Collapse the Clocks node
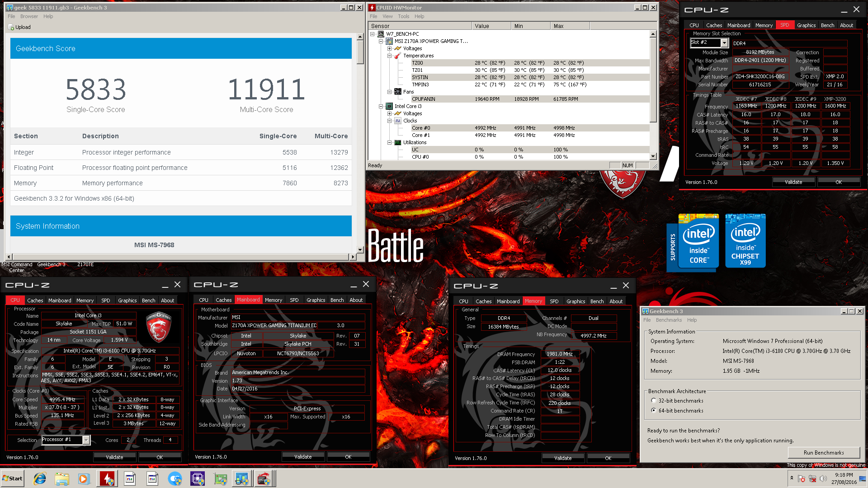 point(389,121)
